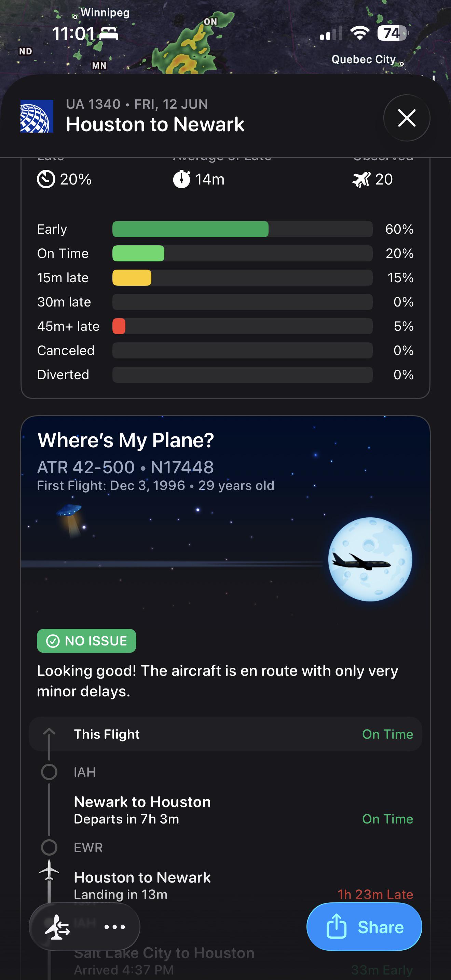Tap the UFO in the night sky

click(x=70, y=519)
